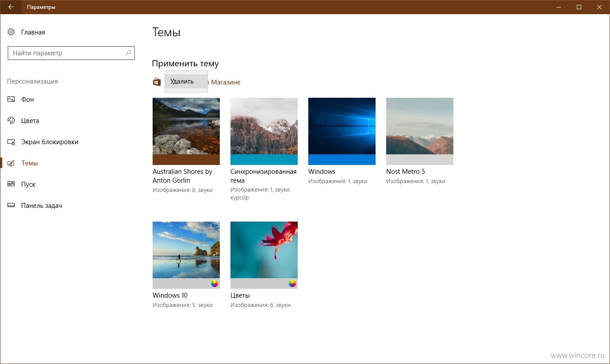Choose Удалить in the context menu
This screenshot has height=364, width=610.
click(186, 81)
